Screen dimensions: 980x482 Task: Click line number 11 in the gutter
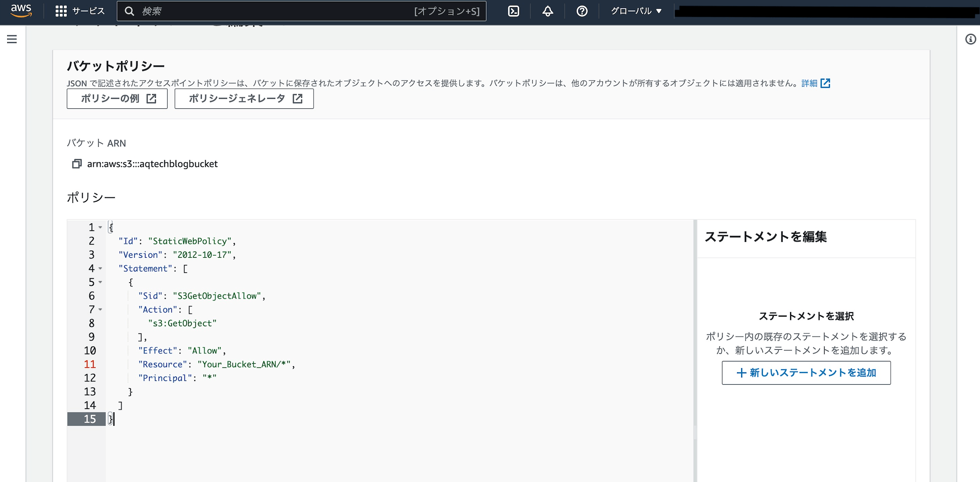pyautogui.click(x=90, y=364)
